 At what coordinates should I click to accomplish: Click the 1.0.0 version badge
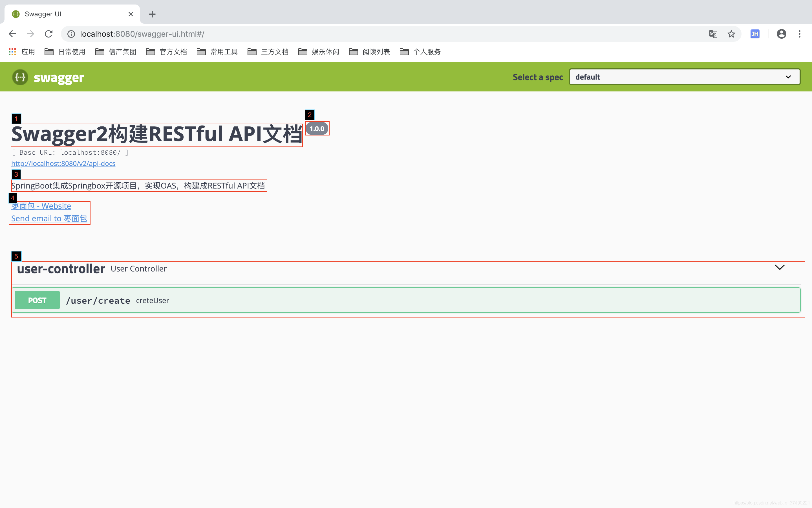point(317,129)
